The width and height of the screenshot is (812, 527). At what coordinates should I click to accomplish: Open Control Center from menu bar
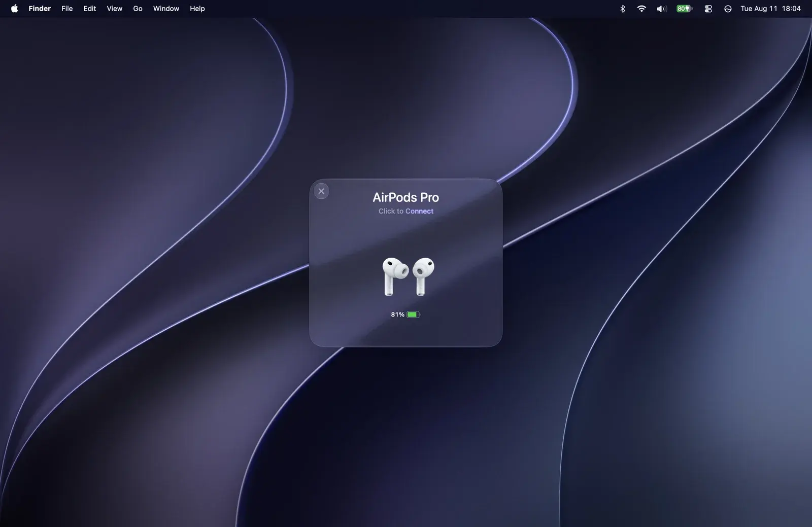coord(708,9)
